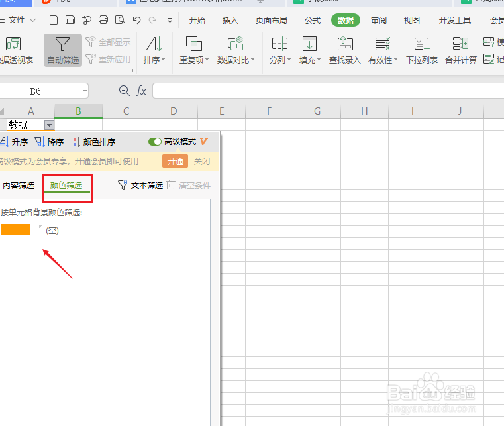Click 颜色排序 color sort
Image resolution: width=504 pixels, height=426 pixels.
(94, 142)
